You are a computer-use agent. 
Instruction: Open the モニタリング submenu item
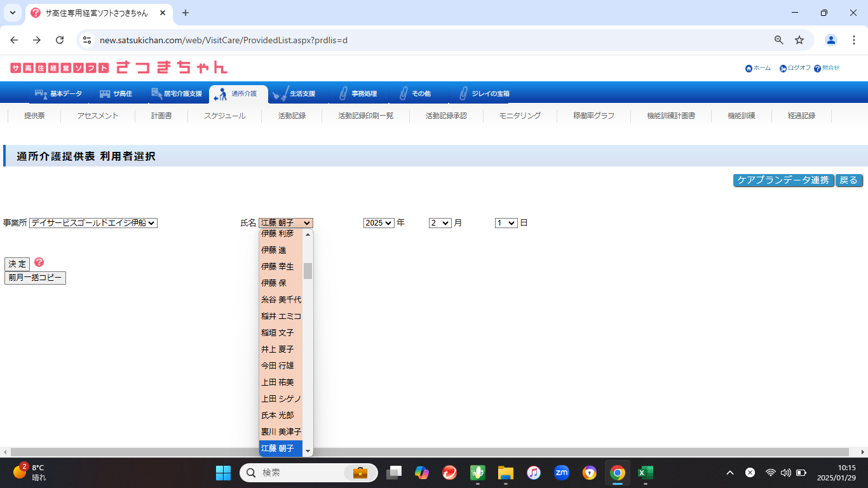point(520,116)
